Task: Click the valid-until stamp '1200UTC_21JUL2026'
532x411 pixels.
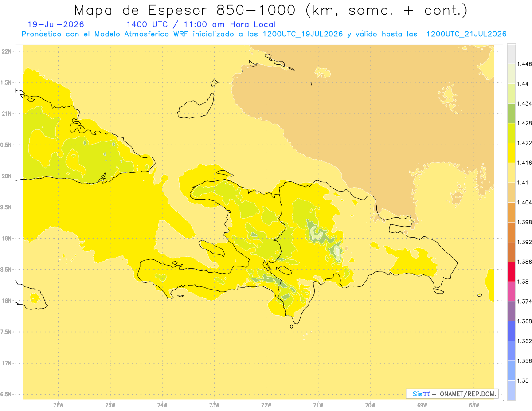Action: pyautogui.click(x=466, y=34)
